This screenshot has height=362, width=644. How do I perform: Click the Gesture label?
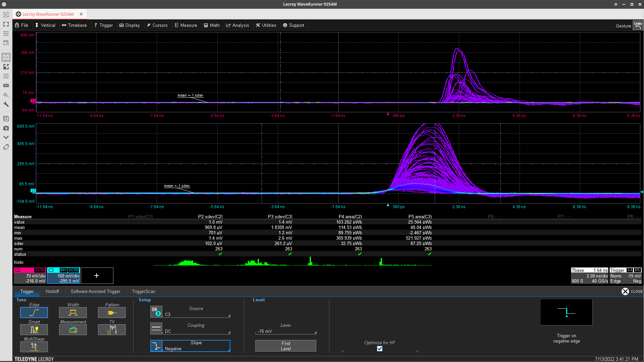(x=623, y=26)
